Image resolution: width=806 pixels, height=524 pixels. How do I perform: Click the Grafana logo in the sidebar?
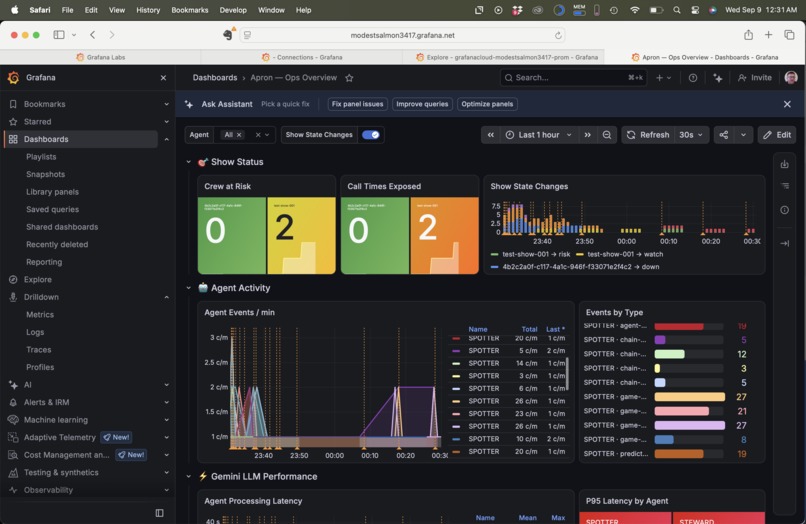13,78
